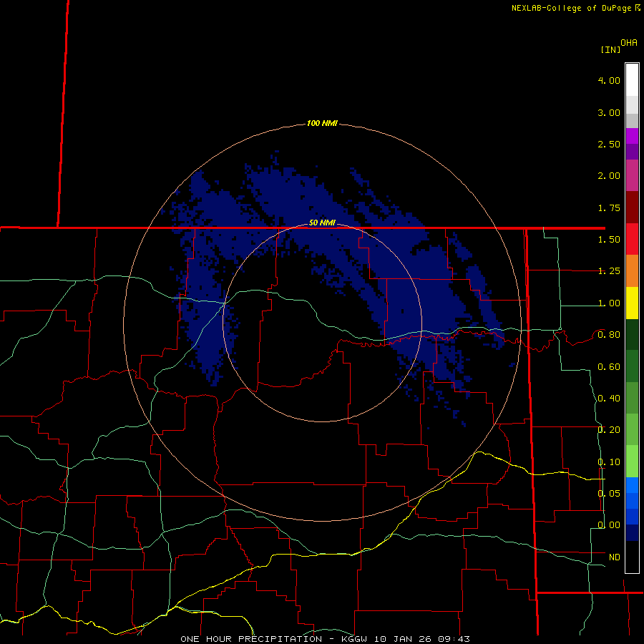Click the magenta-pink legend swatch

(632, 175)
